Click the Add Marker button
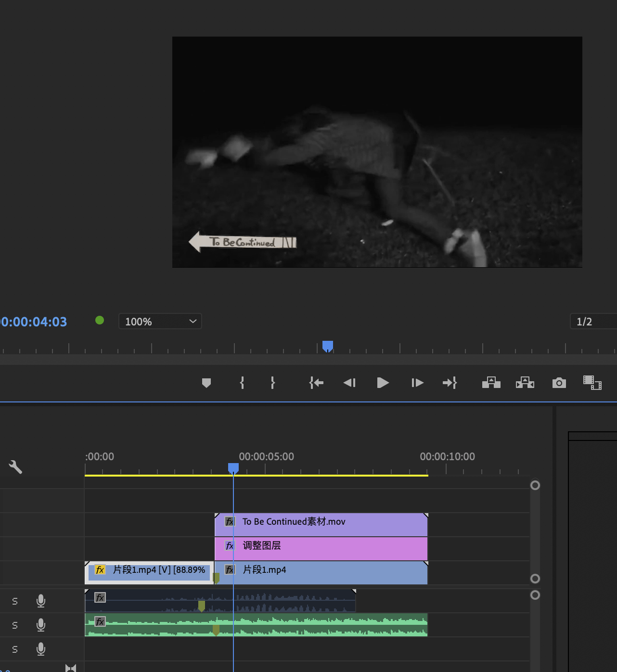The width and height of the screenshot is (617, 672). point(206,383)
